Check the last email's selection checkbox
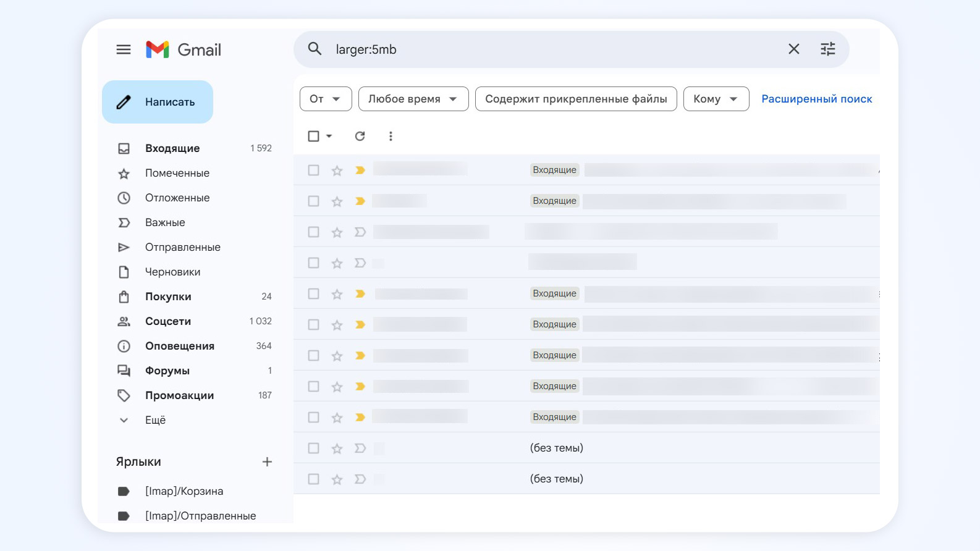This screenshot has width=980, height=551. [314, 479]
